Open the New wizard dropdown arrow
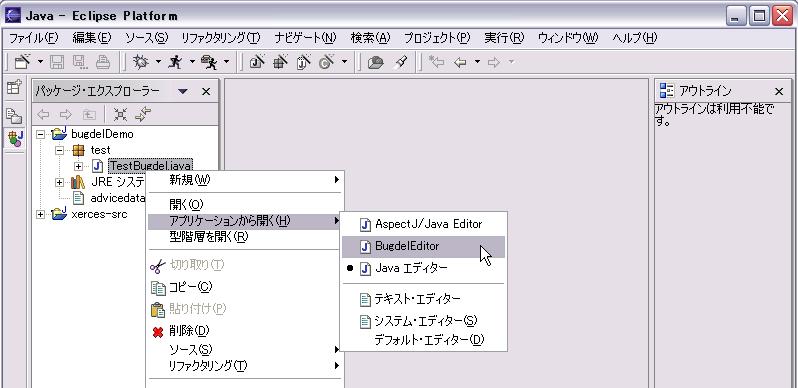798x388 pixels. 40,62
